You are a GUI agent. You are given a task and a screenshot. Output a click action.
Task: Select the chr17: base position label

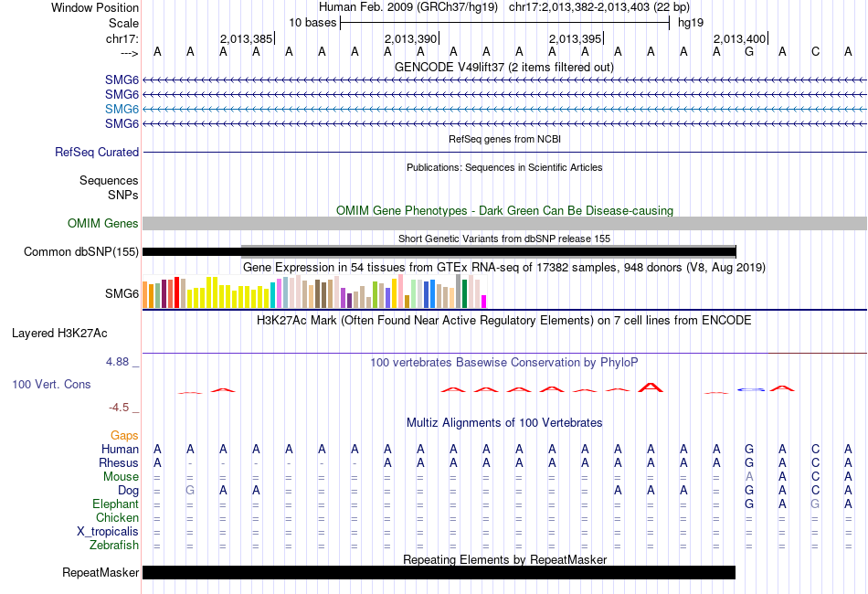pyautogui.click(x=122, y=38)
